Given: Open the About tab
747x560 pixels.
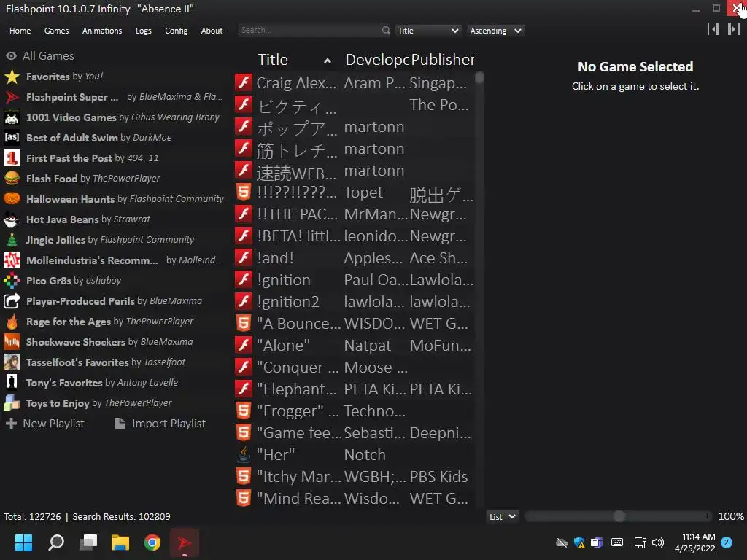Looking at the screenshot, I should coord(212,31).
